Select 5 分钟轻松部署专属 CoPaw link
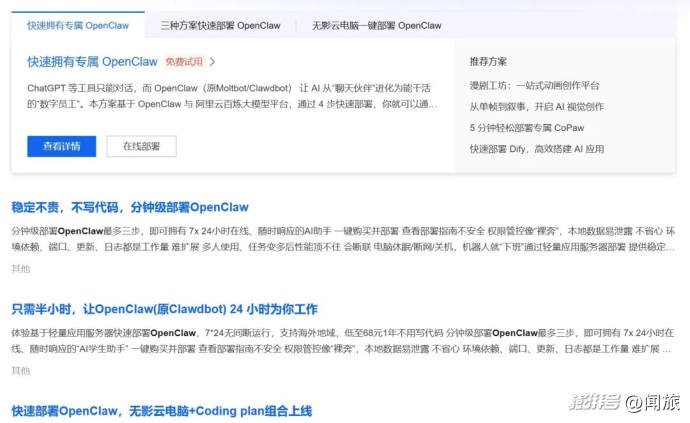This screenshot has height=423, width=690. [x=527, y=128]
